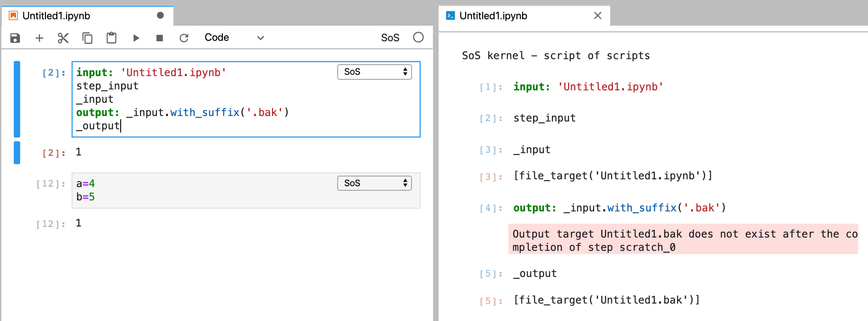Paste cells from clipboard icon
The width and height of the screenshot is (868, 321).
(111, 38)
